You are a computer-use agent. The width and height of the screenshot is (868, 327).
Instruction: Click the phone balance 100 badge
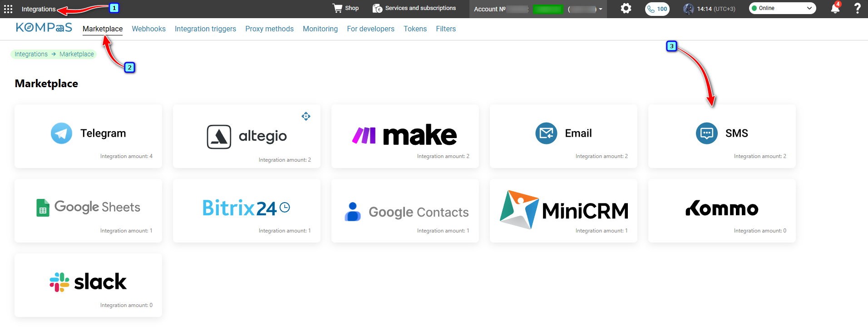pos(657,9)
